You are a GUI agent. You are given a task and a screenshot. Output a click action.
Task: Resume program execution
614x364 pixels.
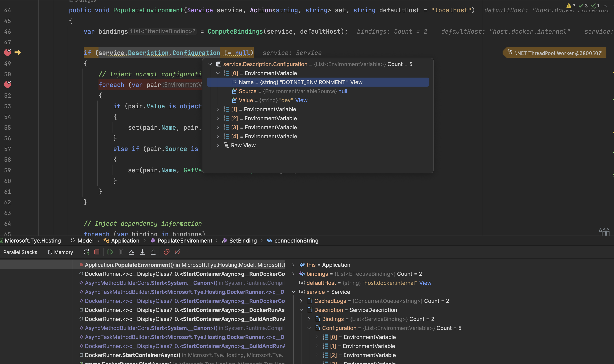[x=110, y=252]
